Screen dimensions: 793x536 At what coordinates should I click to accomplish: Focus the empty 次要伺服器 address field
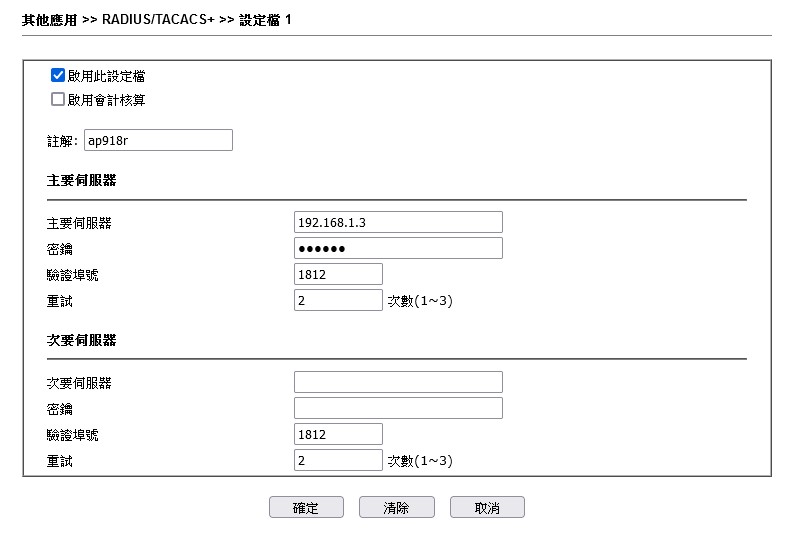click(x=398, y=382)
